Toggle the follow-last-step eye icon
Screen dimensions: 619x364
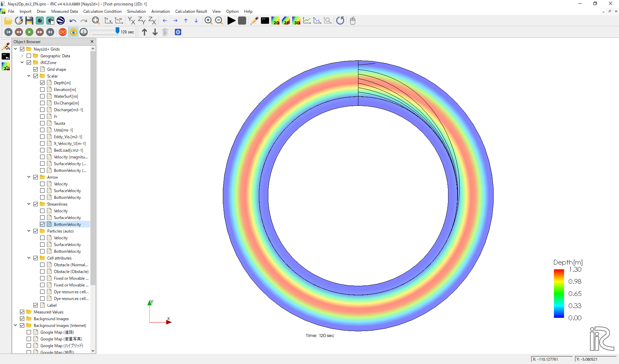point(73,32)
